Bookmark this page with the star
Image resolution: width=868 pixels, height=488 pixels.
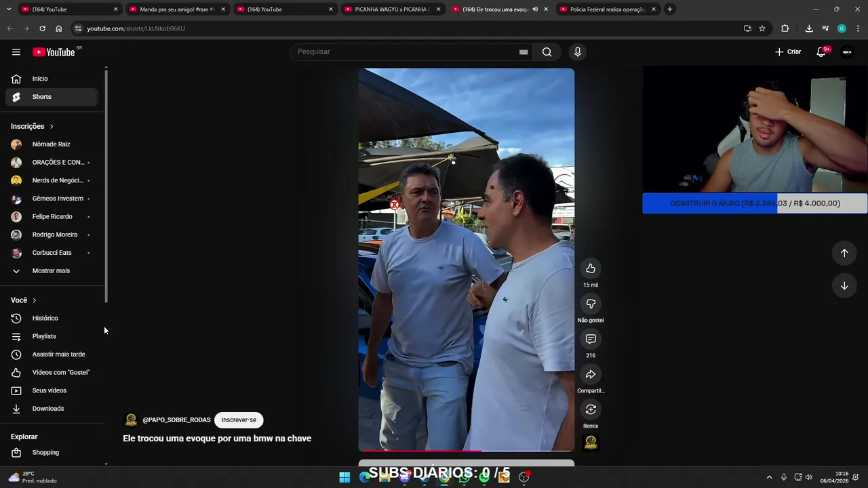click(762, 28)
